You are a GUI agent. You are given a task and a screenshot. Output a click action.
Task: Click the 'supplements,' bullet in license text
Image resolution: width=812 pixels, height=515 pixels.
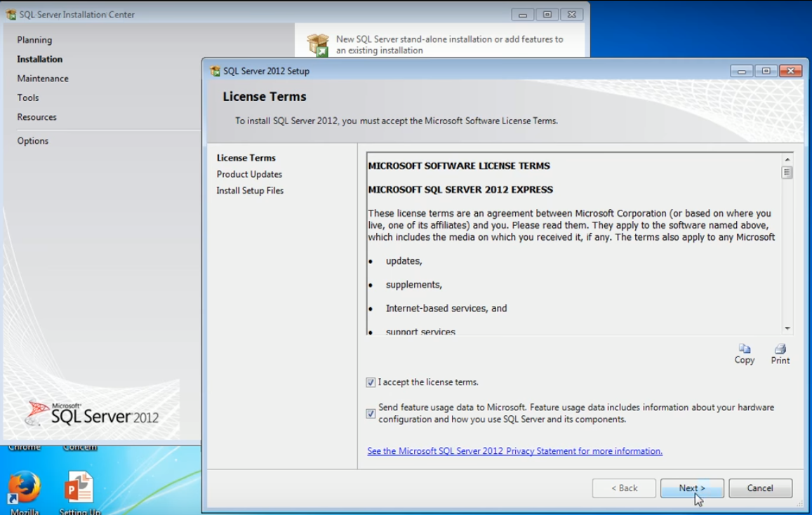coord(414,285)
